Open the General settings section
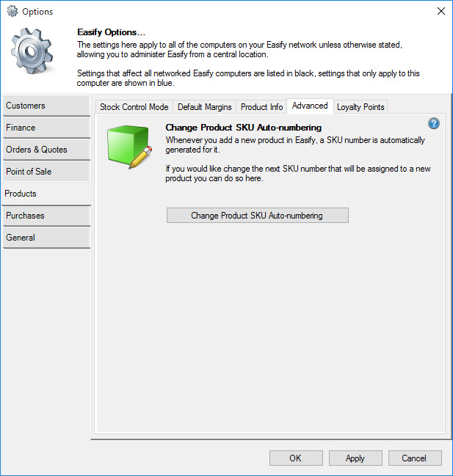453x476 pixels. tap(46, 238)
